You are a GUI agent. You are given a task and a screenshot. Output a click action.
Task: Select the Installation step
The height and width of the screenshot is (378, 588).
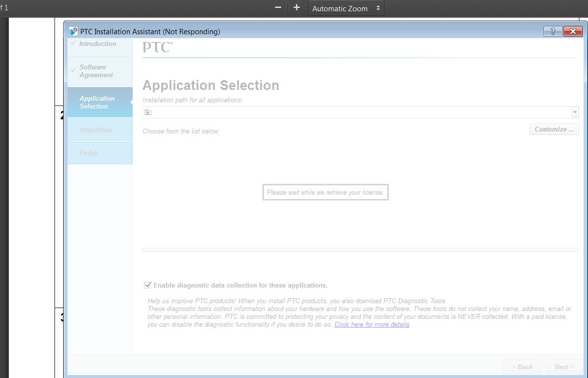[100, 130]
